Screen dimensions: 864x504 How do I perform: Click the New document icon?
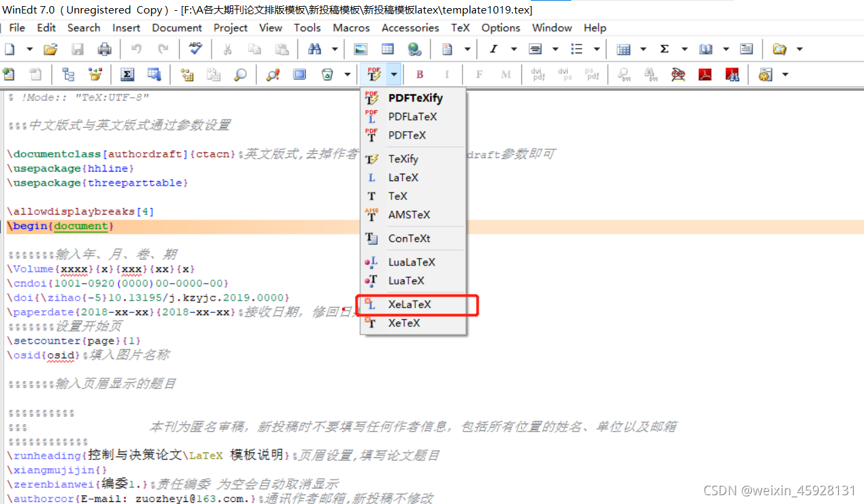9,49
